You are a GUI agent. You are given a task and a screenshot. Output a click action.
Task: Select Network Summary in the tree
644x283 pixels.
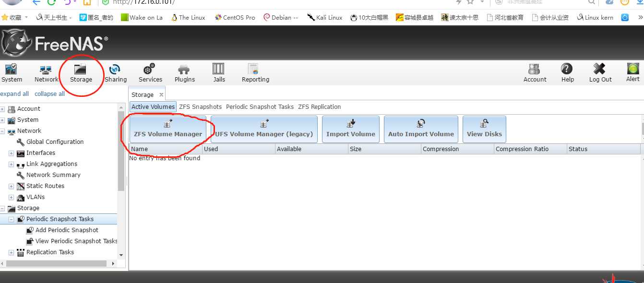click(x=53, y=175)
